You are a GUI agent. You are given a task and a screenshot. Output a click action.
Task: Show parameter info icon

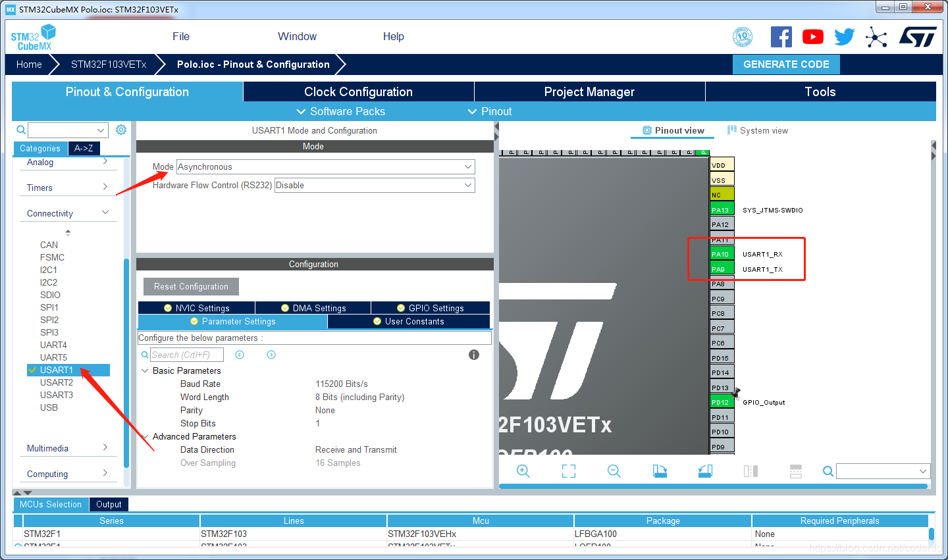474,355
